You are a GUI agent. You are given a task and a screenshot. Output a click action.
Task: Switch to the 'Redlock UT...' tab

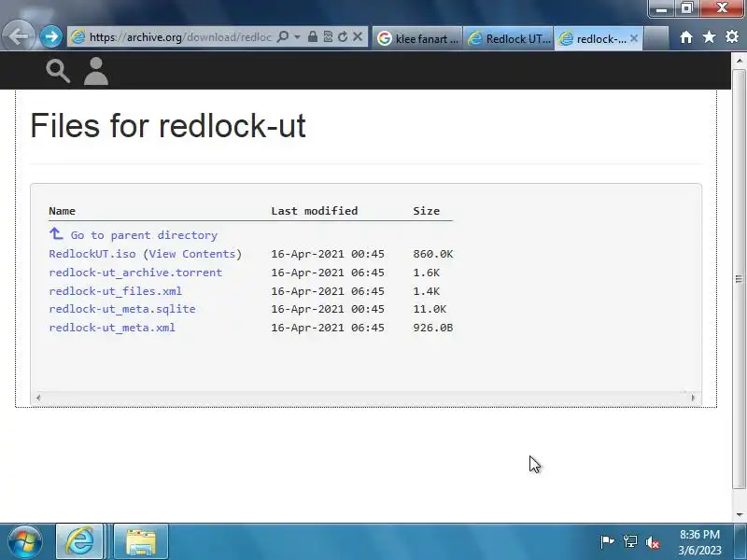pyautogui.click(x=508, y=38)
